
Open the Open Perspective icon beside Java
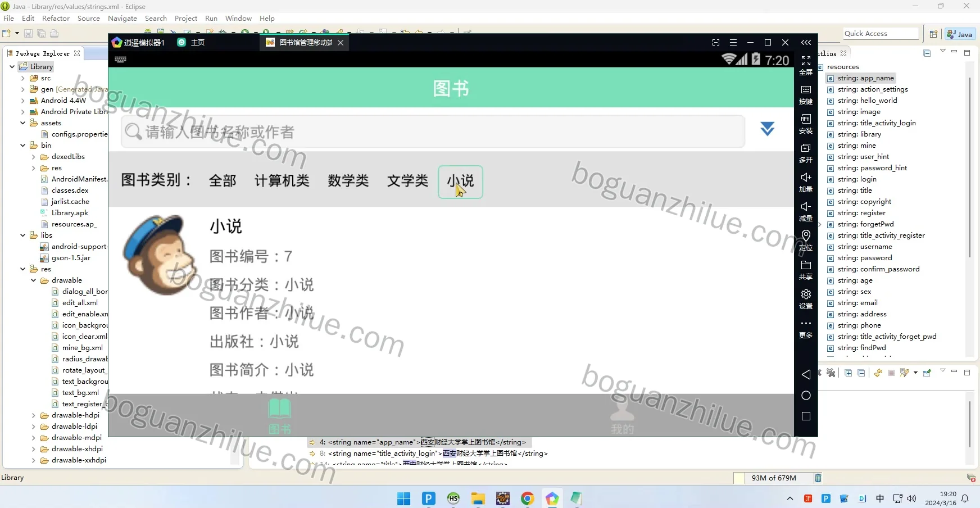pos(933,34)
